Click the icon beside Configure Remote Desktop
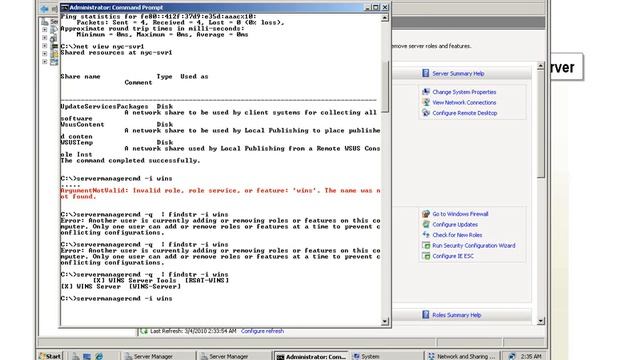 [426, 113]
